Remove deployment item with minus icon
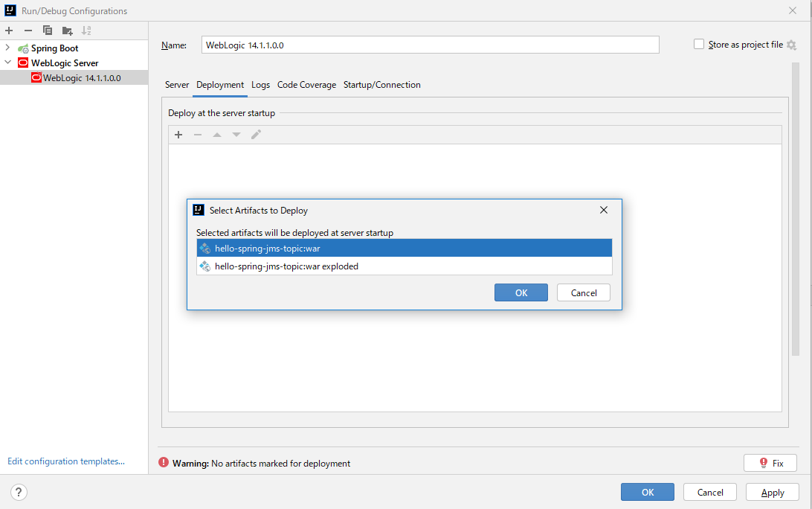Image resolution: width=812 pixels, height=509 pixels. click(198, 135)
